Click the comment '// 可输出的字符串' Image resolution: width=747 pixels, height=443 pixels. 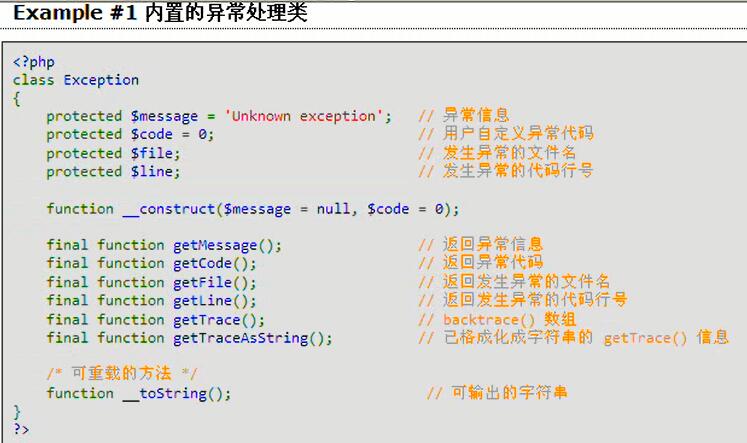pyautogui.click(x=497, y=393)
